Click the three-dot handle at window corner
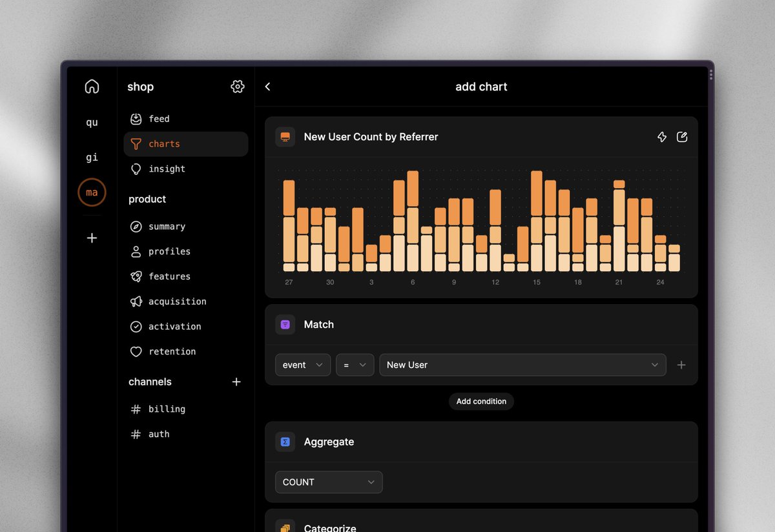The height and width of the screenshot is (532, 775). [x=711, y=75]
